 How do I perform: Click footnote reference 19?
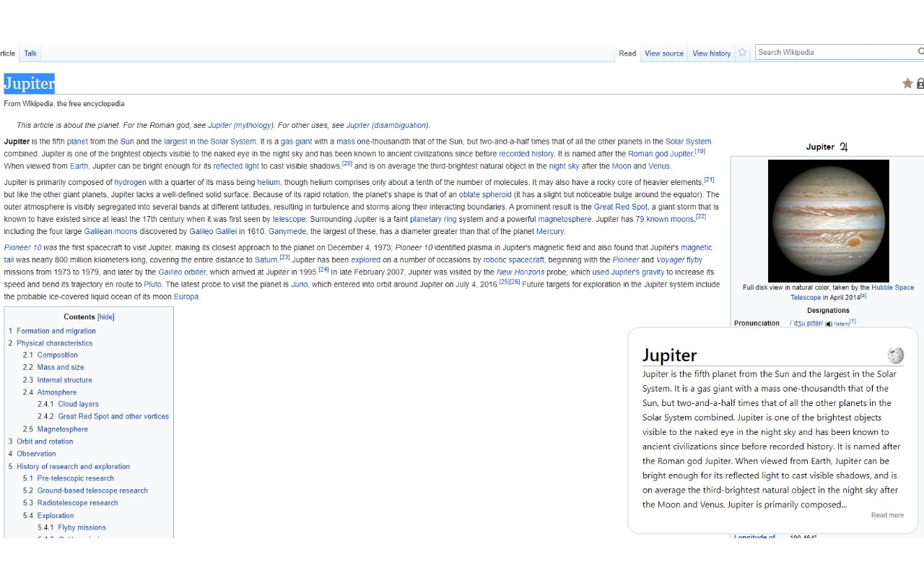click(700, 151)
